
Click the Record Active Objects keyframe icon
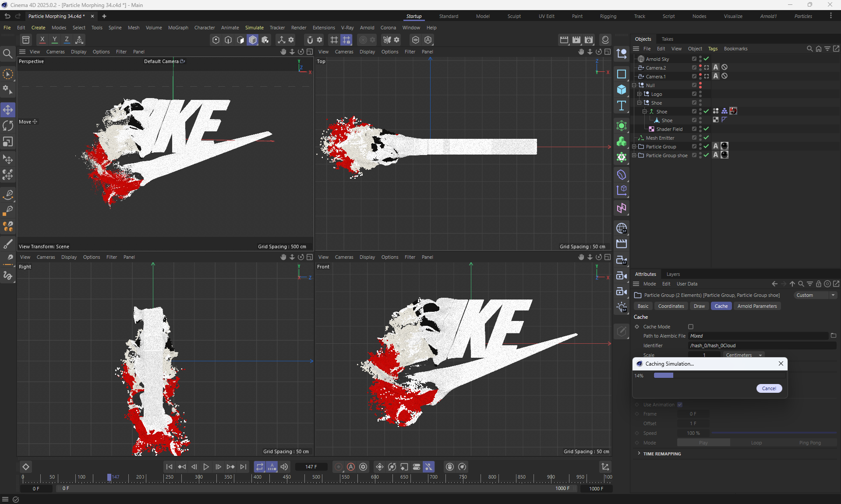[x=339, y=467]
